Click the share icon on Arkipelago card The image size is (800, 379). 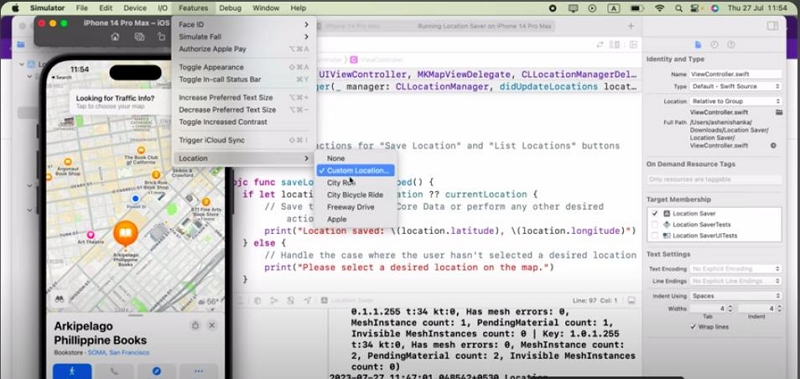(x=195, y=325)
